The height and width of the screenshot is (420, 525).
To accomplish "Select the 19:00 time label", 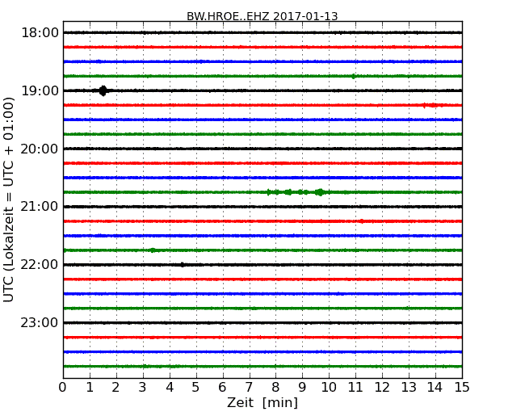I will [x=40, y=90].
